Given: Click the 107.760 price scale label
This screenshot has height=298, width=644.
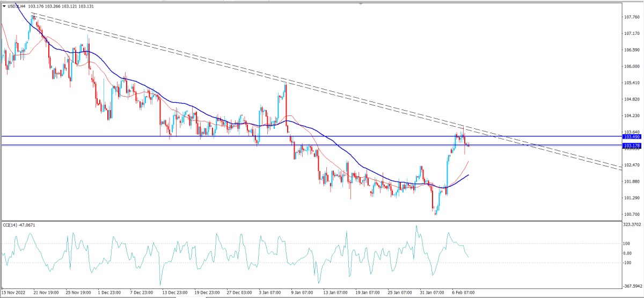Looking at the screenshot, I should pos(632,17).
